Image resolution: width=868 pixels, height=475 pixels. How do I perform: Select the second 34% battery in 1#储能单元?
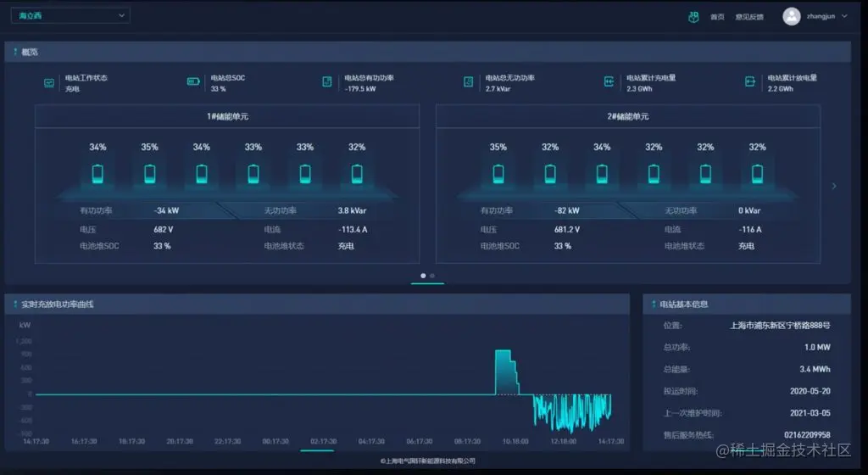click(x=202, y=174)
